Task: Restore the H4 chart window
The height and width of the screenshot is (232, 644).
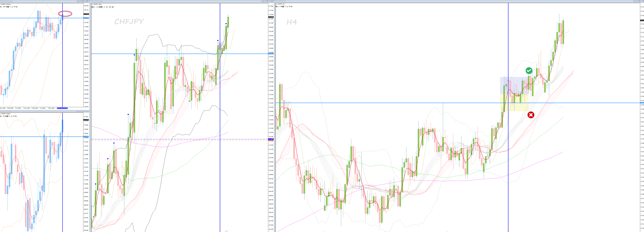Action: click(640, 1)
